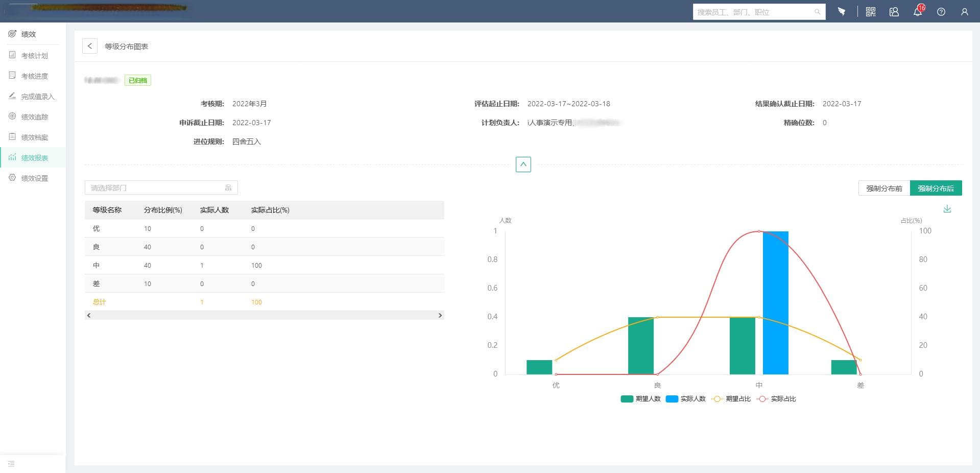Open 考核计划 menu item
Viewport: 980px width, 473px height.
[x=33, y=55]
